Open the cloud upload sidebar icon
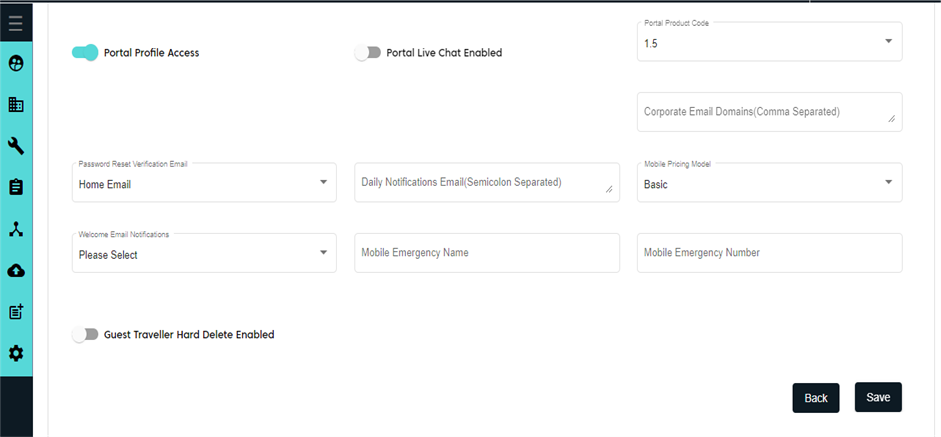Viewport: 941px width, 437px height. point(16,270)
